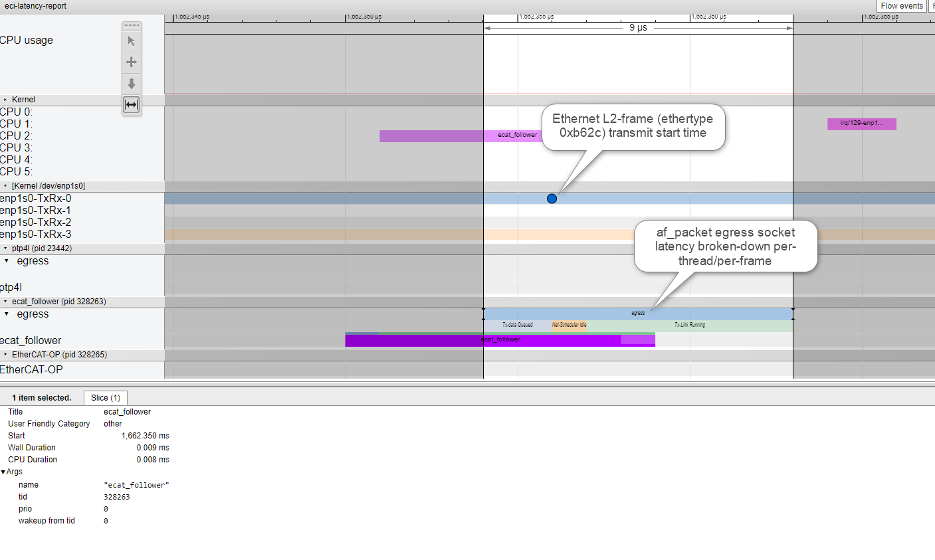The image size is (935, 560).
Task: Expand the Kernel section
Action: pyautogui.click(x=5, y=100)
